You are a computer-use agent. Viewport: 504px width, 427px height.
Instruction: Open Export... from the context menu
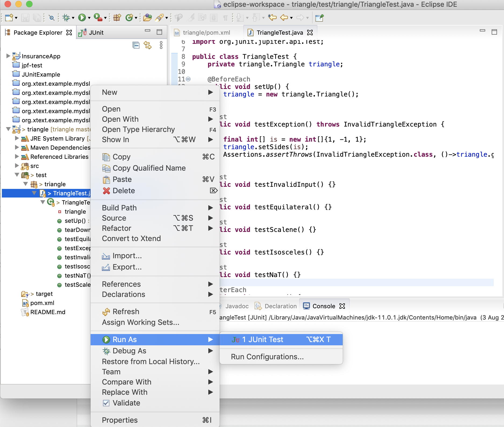[155, 267]
